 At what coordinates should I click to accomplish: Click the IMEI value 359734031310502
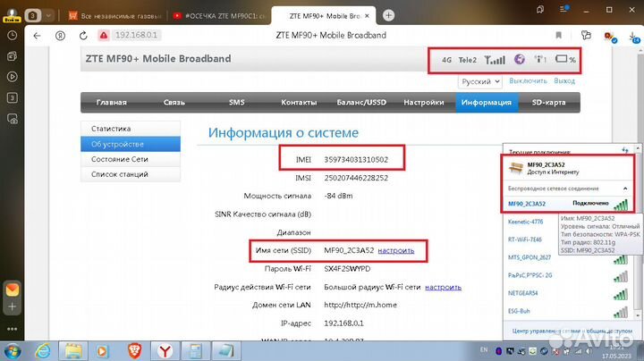point(356,160)
